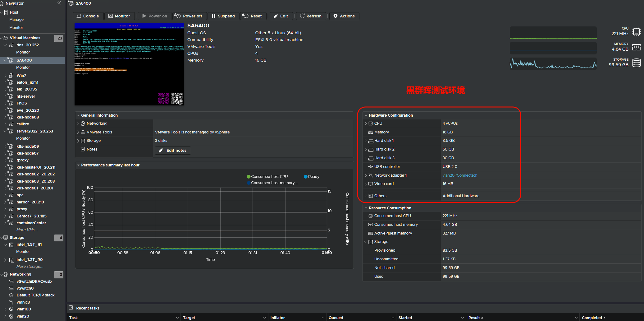Open the vlan20 (Connected) network link
This screenshot has width=644, height=321.
point(460,175)
